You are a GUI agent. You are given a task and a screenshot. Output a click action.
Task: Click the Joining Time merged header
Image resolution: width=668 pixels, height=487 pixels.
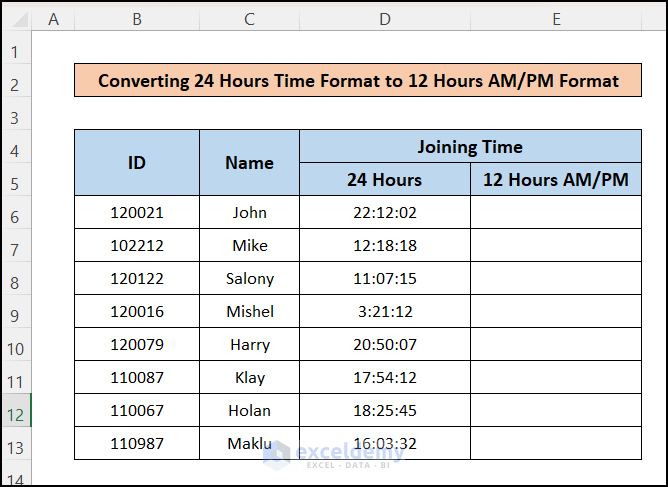pos(470,147)
